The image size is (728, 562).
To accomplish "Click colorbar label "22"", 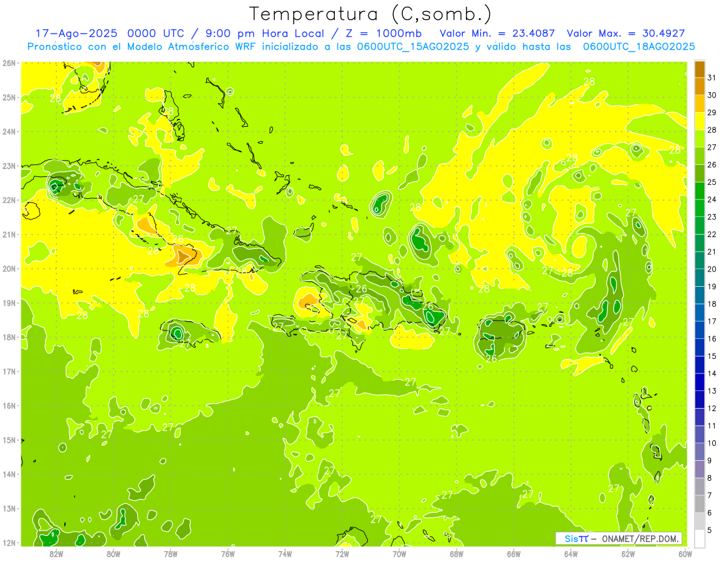I will 712,235.
